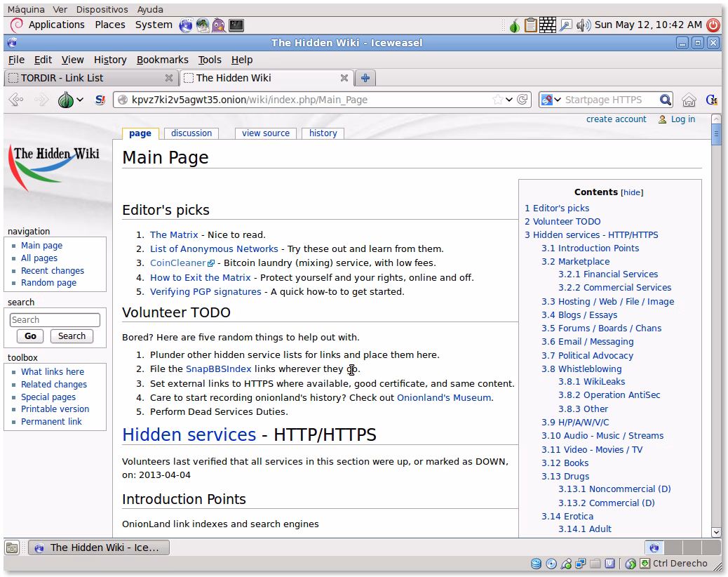Open the VirtualBox Dispositivos menu
Image resolution: width=728 pixels, height=577 pixels.
[x=102, y=9]
